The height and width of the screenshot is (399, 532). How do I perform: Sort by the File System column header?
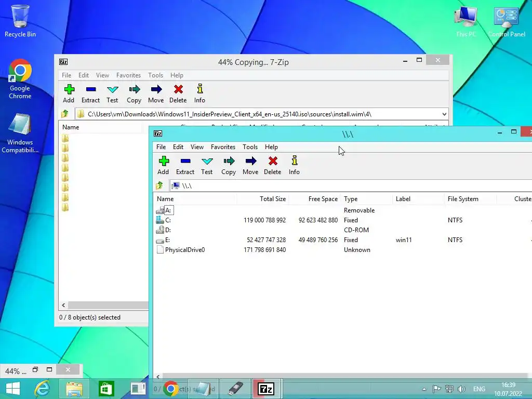[471, 199]
